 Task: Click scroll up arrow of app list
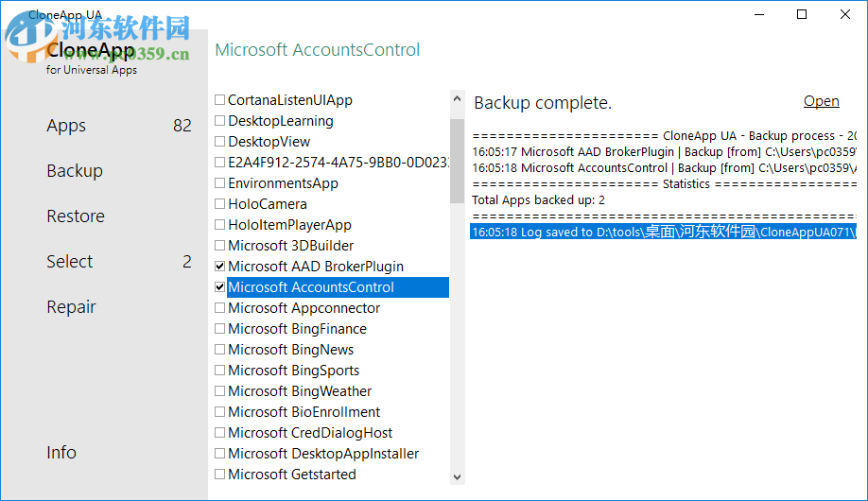pos(458,98)
